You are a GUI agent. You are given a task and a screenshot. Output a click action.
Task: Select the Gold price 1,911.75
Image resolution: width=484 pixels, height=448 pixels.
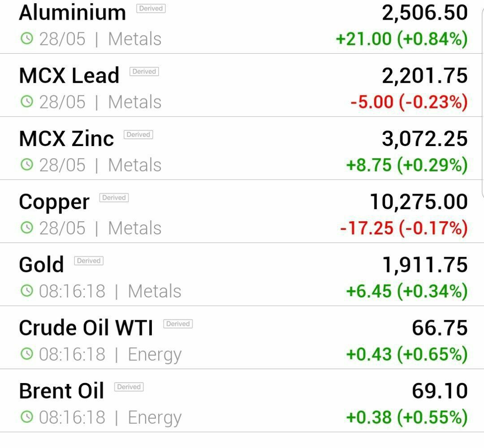(x=425, y=265)
